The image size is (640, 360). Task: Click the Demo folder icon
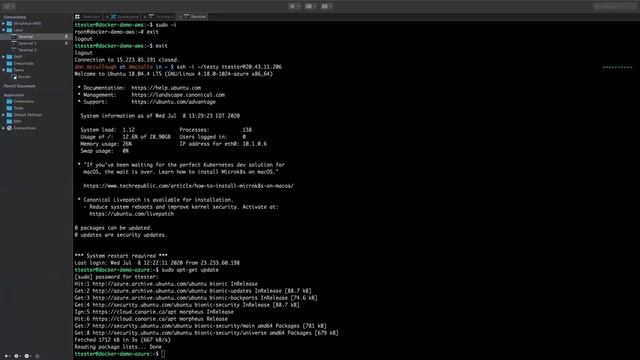tap(9, 70)
